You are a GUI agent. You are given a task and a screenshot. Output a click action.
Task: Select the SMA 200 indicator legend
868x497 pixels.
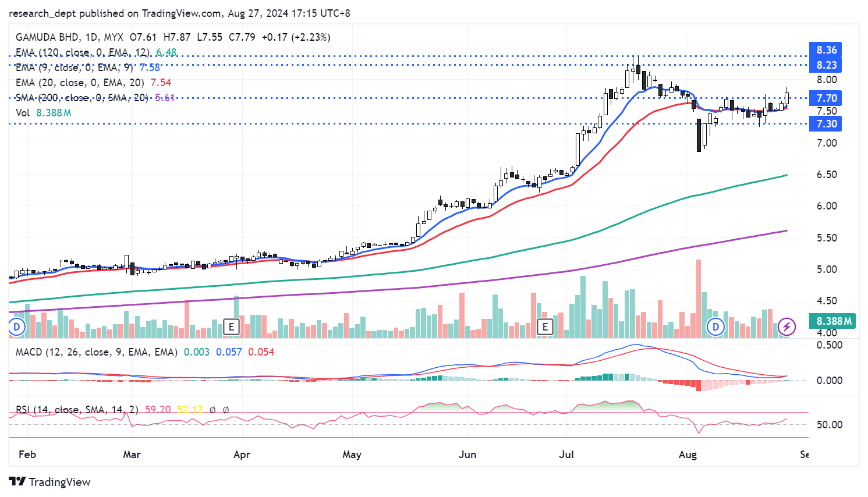pos(82,98)
